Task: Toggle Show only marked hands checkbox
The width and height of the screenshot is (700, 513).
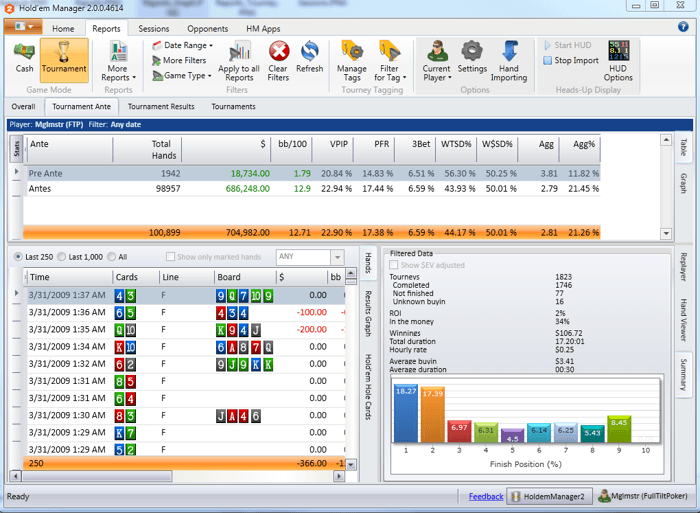Action: coord(170,257)
